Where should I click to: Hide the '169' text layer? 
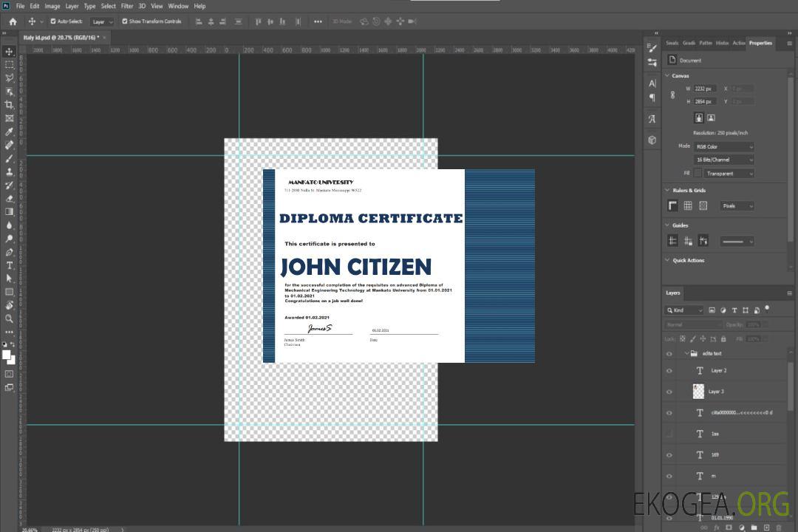click(669, 456)
